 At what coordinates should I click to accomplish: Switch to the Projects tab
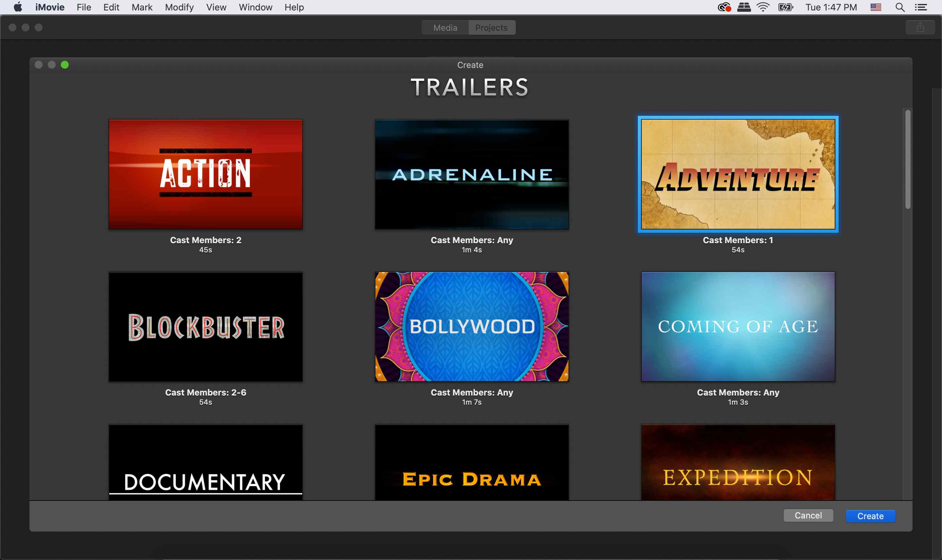[492, 27]
